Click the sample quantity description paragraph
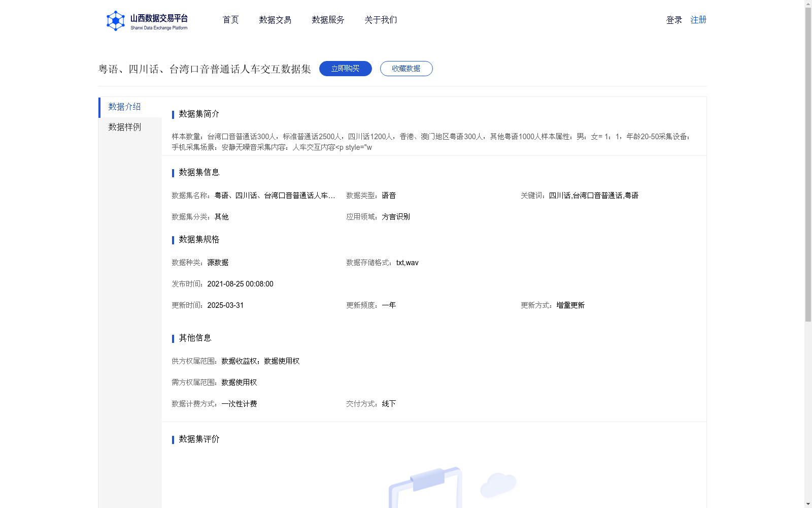 (431, 142)
